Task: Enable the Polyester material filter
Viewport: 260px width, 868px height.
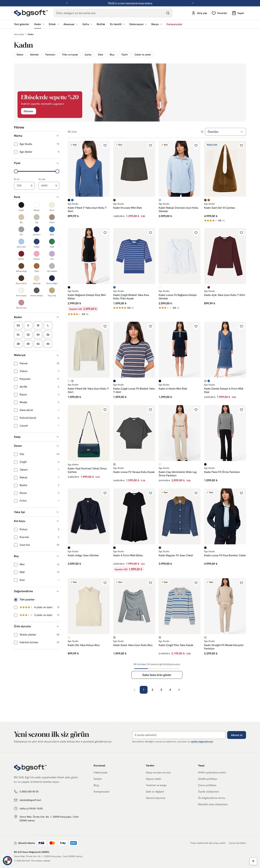Action: tap(16, 379)
